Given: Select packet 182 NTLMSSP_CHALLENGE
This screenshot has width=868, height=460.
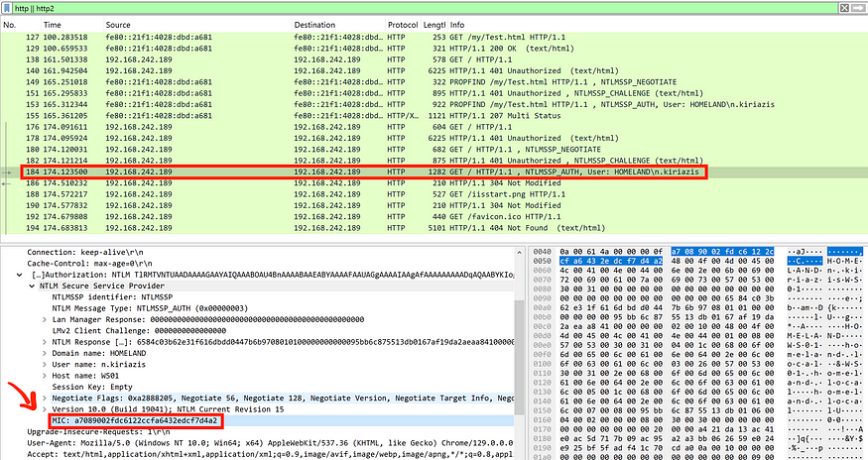Looking at the screenshot, I should (434, 161).
